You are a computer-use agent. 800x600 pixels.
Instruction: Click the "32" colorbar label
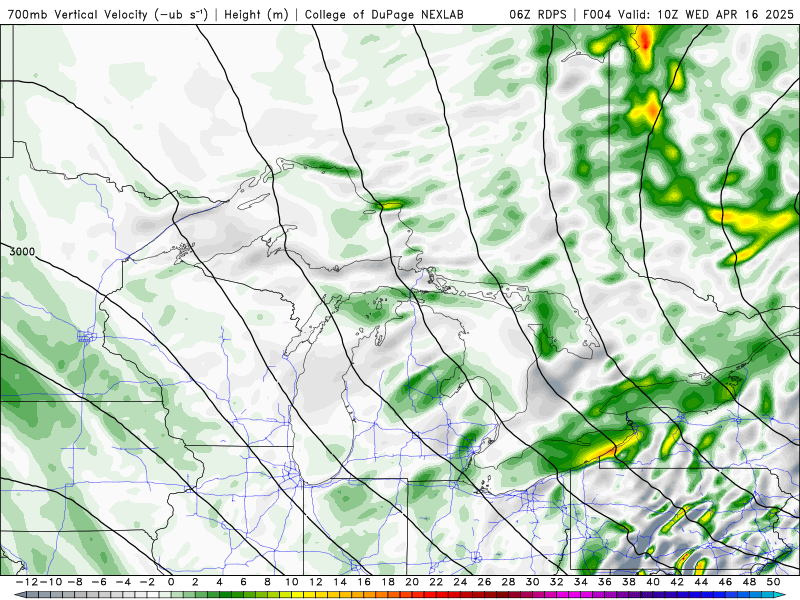pyautogui.click(x=557, y=582)
